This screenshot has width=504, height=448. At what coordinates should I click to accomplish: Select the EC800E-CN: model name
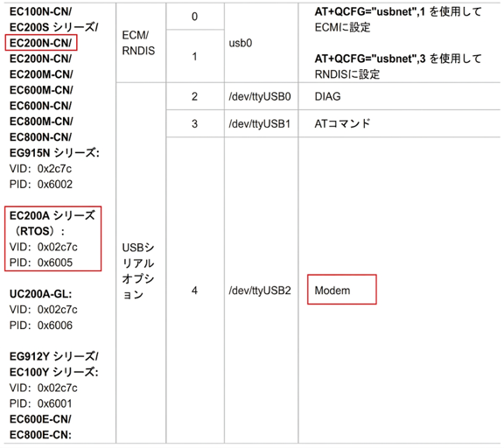[40, 436]
